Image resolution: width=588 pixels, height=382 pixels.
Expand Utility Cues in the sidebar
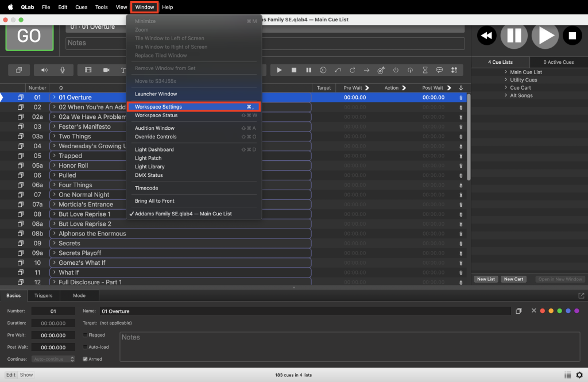pos(506,80)
